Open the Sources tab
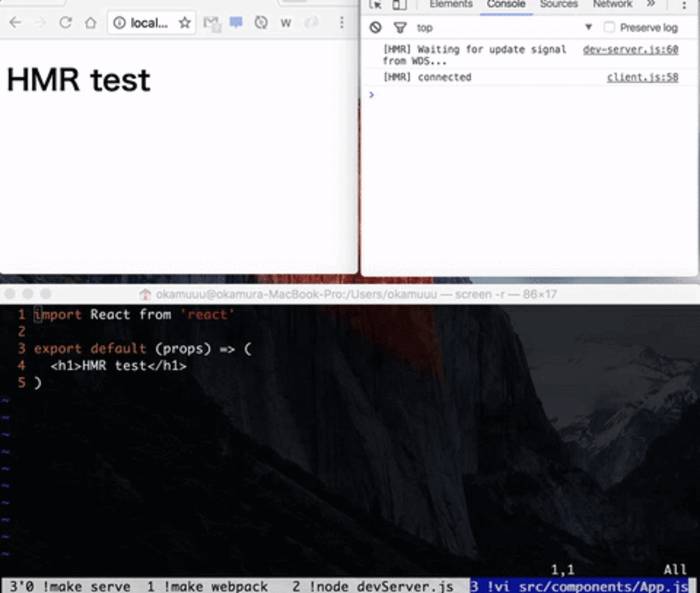Viewport: 700px width, 593px height. (559, 4)
